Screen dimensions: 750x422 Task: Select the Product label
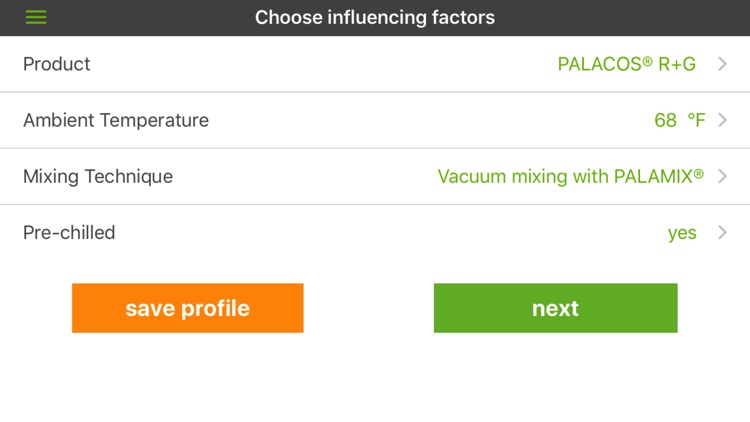tap(57, 64)
